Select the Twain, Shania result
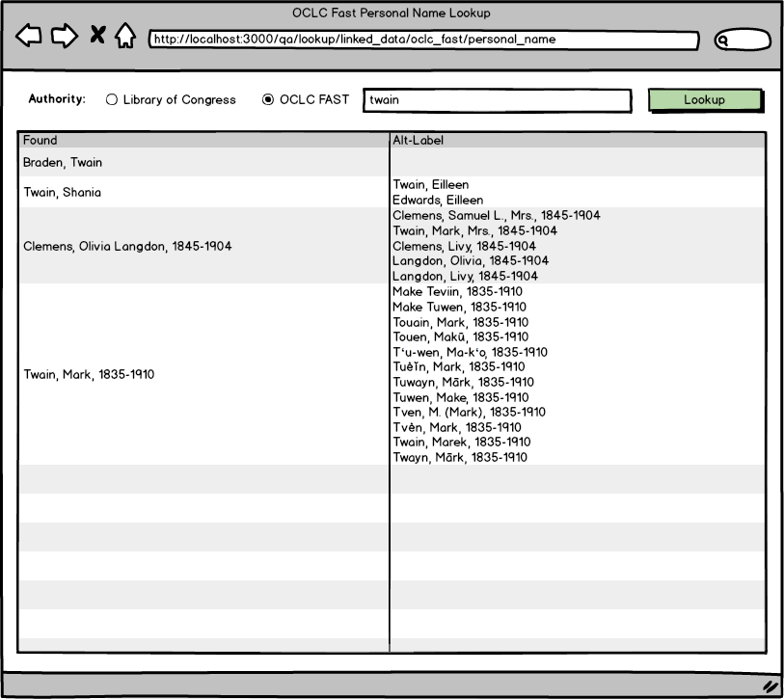784x699 pixels. [x=62, y=192]
